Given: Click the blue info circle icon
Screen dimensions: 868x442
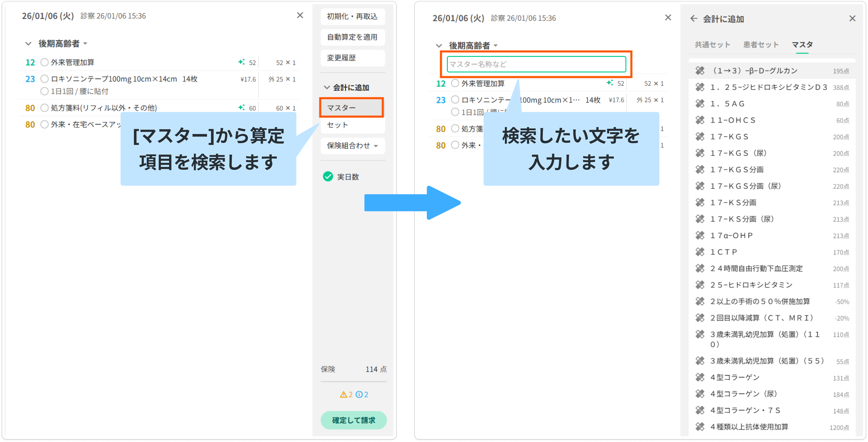Looking at the screenshot, I should 359,395.
